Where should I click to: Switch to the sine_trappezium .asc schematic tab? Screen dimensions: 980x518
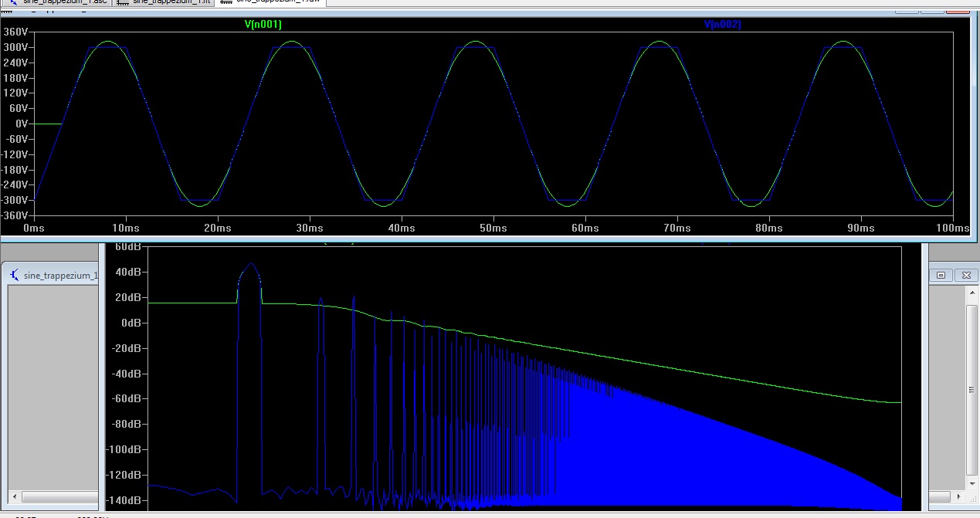point(63,2)
